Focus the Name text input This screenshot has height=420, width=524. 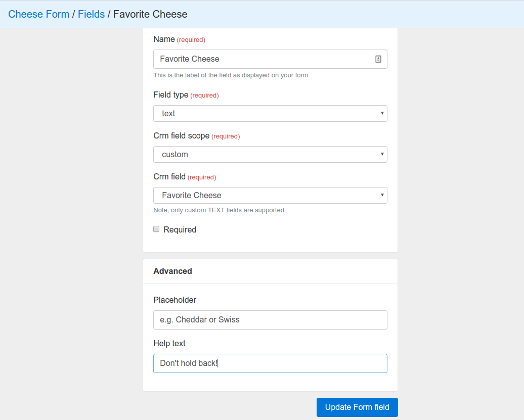pyautogui.click(x=263, y=59)
